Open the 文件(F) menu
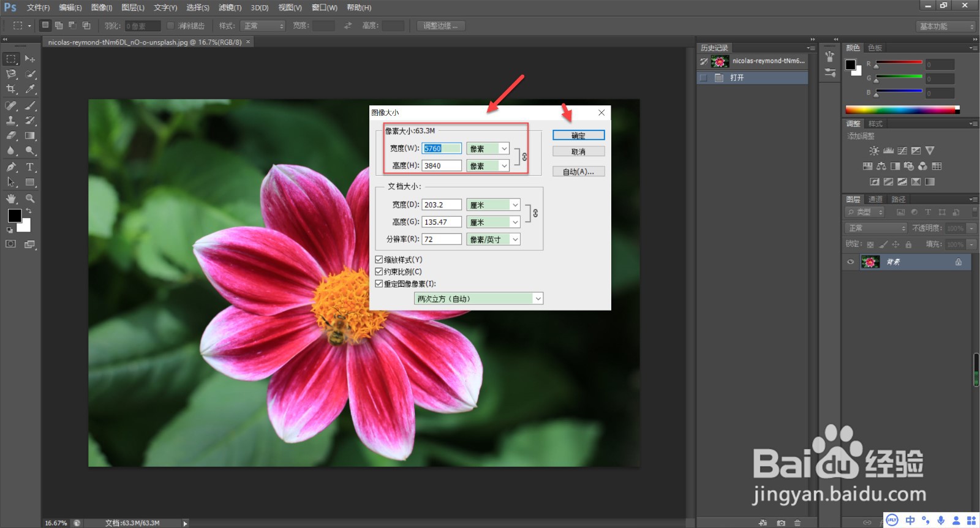The image size is (980, 528). point(38,7)
